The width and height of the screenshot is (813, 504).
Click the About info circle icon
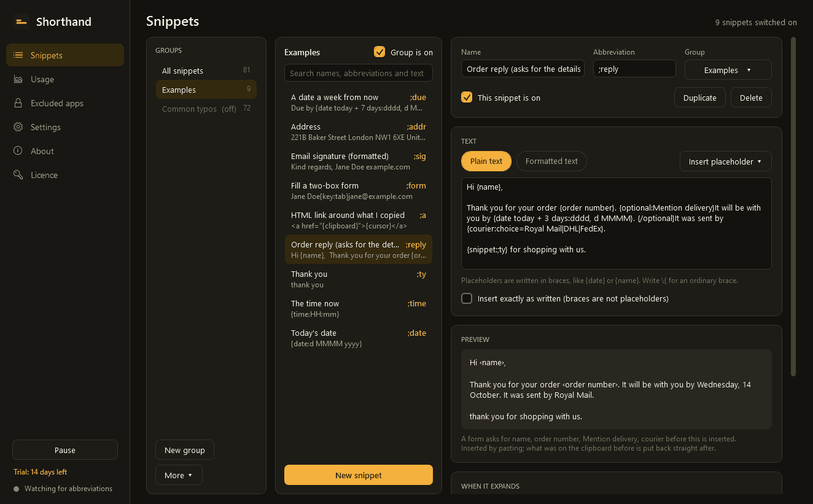coord(18,151)
